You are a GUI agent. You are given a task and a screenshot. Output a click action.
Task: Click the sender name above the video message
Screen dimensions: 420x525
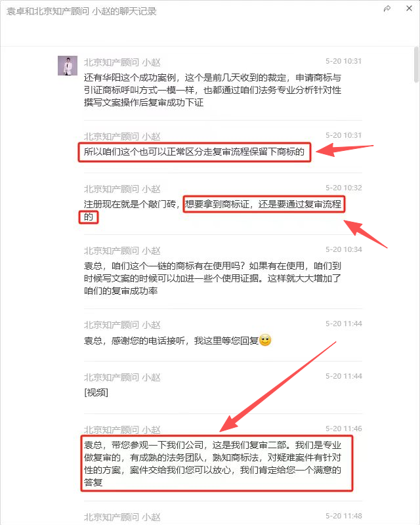[x=122, y=377]
